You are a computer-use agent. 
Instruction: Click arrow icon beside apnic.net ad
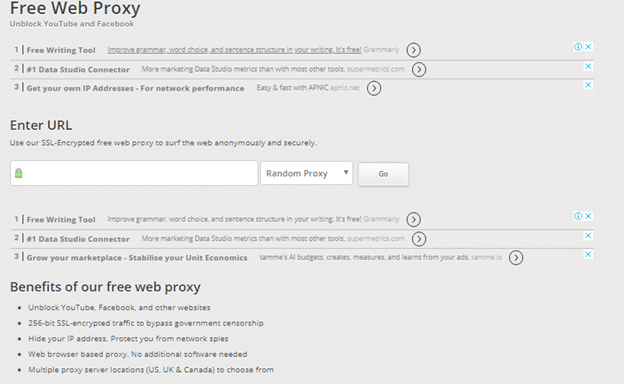tap(374, 88)
